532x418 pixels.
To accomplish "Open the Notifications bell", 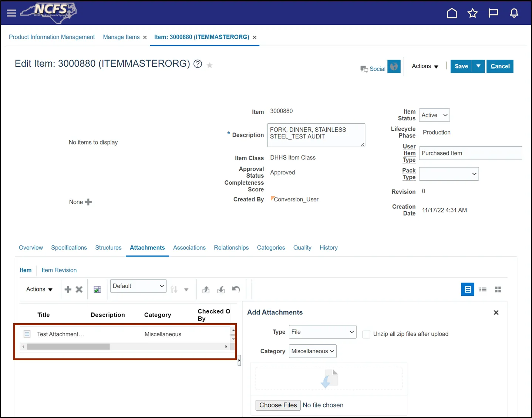I will 514,13.
